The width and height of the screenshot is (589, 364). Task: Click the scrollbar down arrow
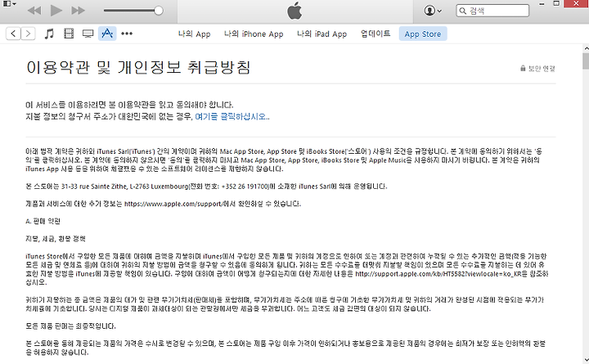[586, 359]
